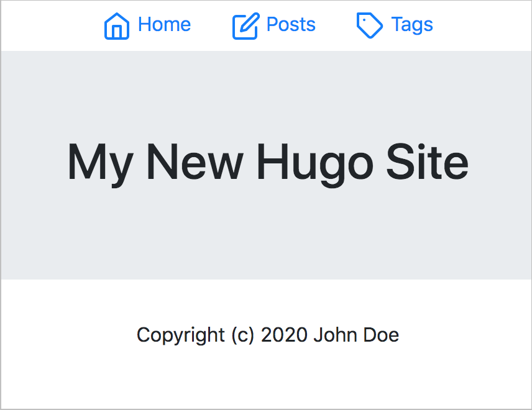532x410 pixels.
Task: Click the house icon beside Home
Action: [x=117, y=26]
